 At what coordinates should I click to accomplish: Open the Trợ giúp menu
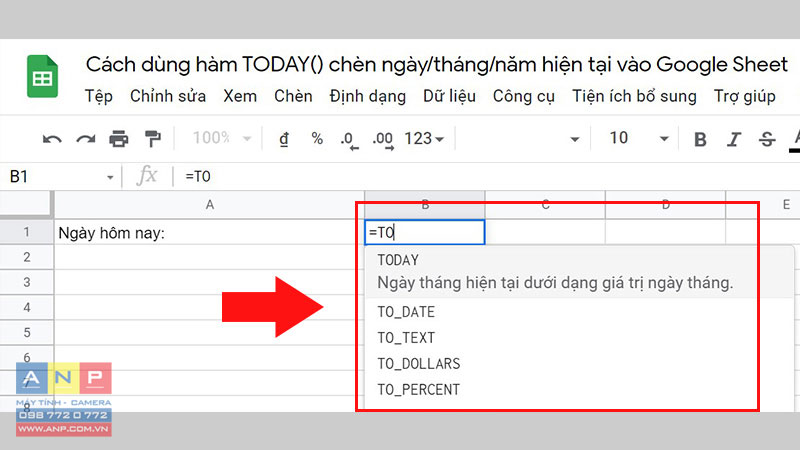click(744, 96)
